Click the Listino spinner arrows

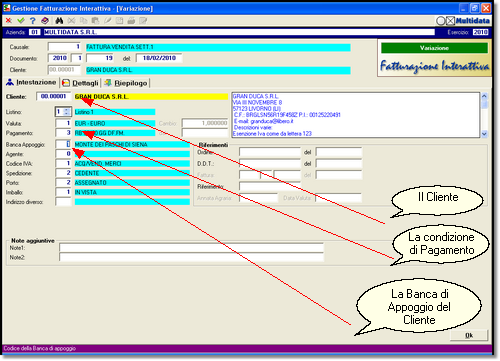[x=67, y=112]
